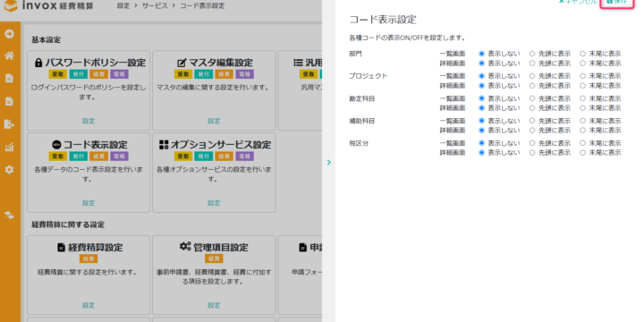Collapse the side panel with chevron arrow

coord(328,162)
